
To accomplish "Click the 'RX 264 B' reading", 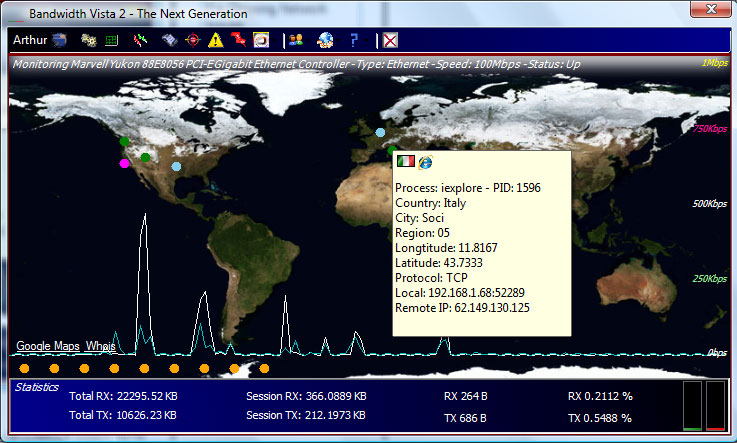I will tap(465, 396).
